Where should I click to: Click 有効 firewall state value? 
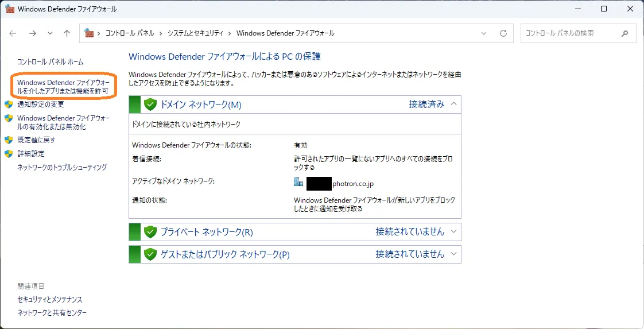[x=301, y=145]
